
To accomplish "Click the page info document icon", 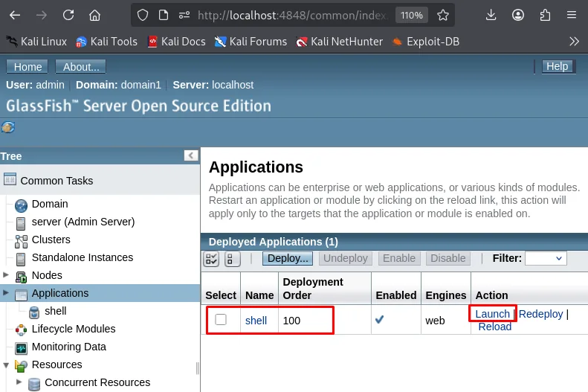I will (x=163, y=16).
